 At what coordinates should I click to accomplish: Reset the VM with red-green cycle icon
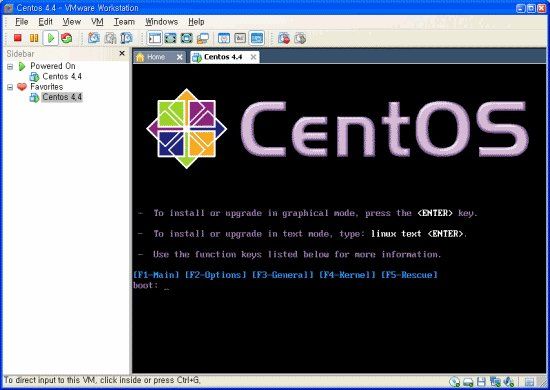click(66, 38)
